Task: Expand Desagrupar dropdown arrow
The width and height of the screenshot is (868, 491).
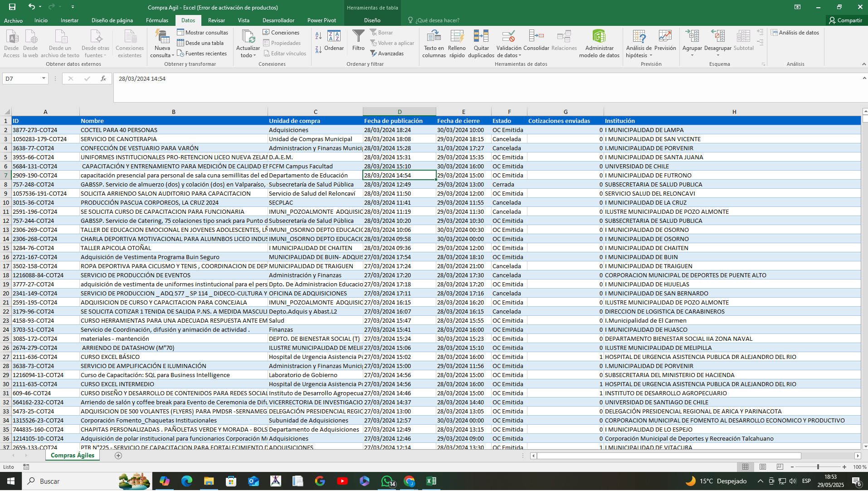Action: click(718, 55)
